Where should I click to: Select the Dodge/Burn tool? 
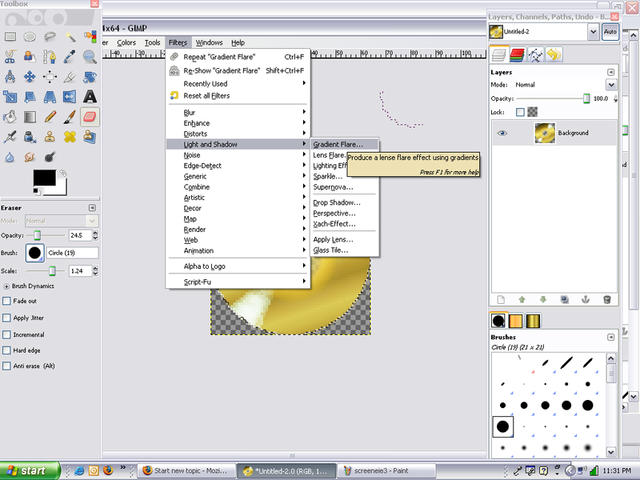50,157
